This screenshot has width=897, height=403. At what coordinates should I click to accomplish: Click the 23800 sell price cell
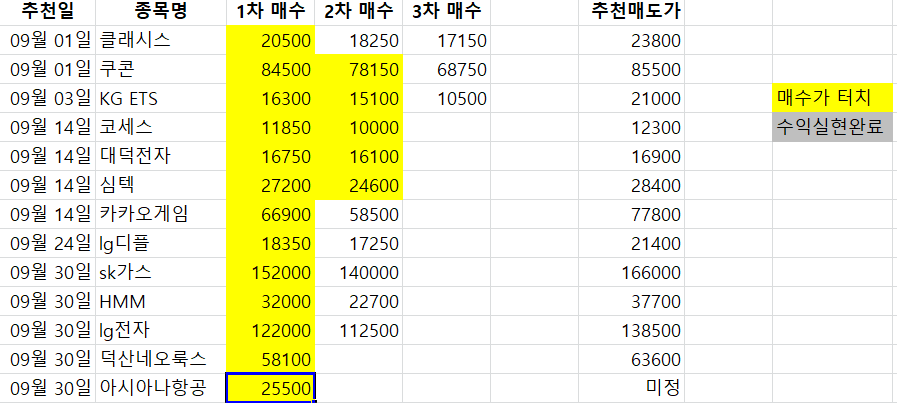pyautogui.click(x=632, y=40)
